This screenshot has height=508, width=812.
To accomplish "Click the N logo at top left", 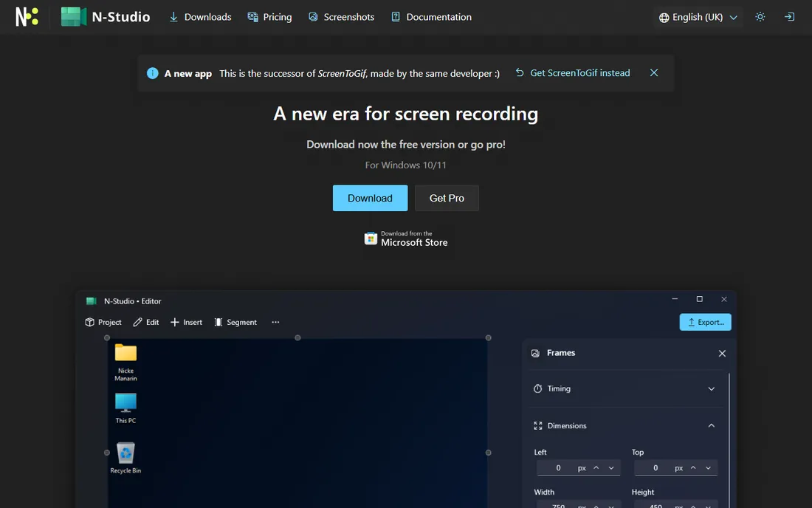I will (x=27, y=16).
